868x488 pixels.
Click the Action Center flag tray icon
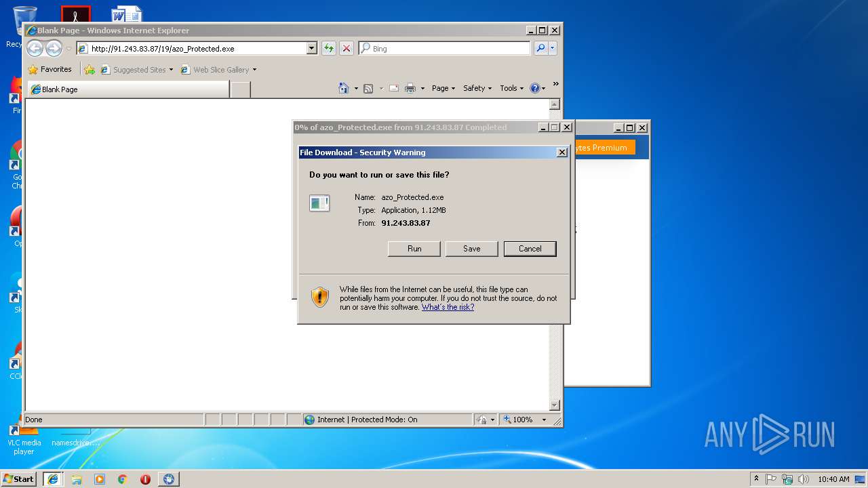pyautogui.click(x=771, y=479)
